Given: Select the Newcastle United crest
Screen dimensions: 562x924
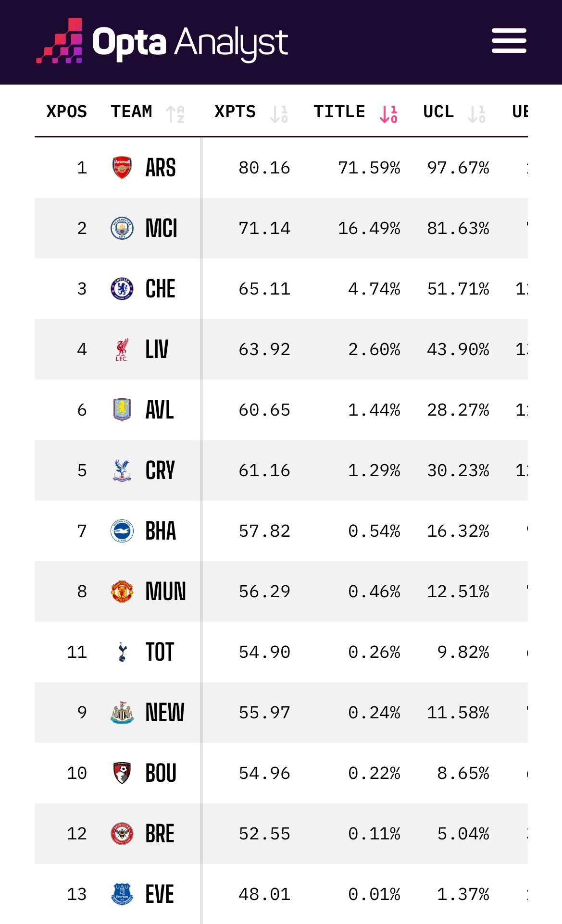Looking at the screenshot, I should tap(122, 713).
